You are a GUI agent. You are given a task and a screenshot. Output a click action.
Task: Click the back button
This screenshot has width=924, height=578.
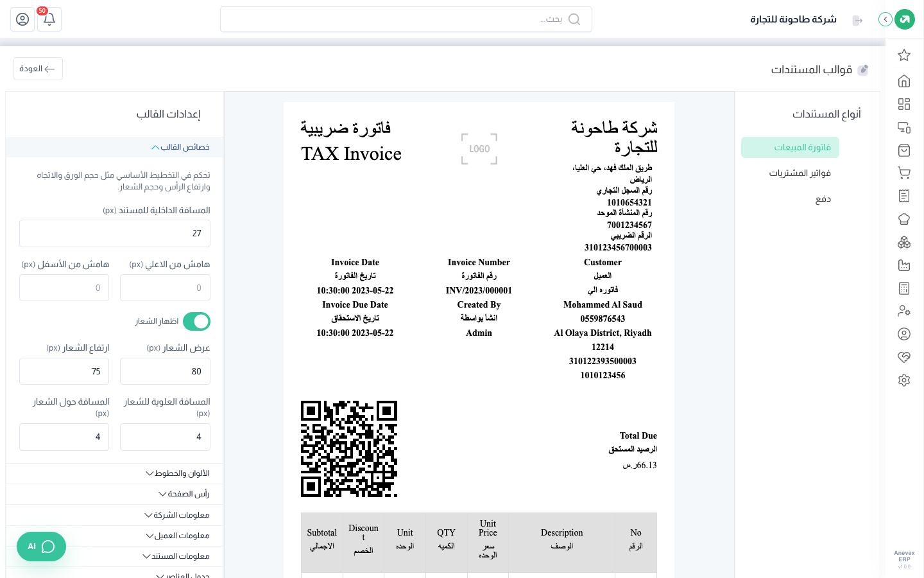pos(38,69)
